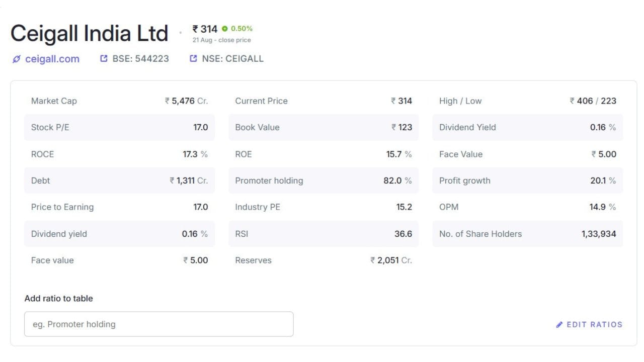Click the OPM label
Screen dimensions: 644x362
pyautogui.click(x=449, y=207)
